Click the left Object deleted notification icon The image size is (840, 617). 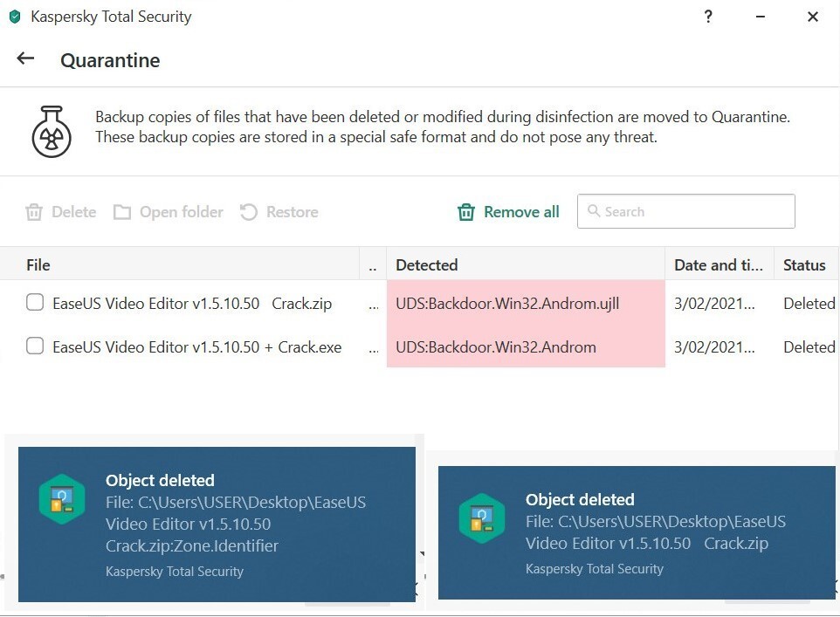pyautogui.click(x=62, y=500)
